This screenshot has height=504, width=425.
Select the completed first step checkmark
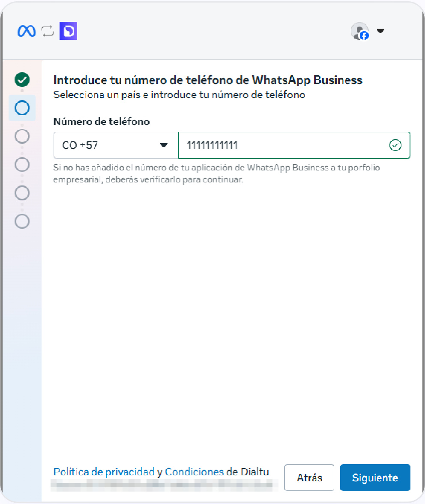point(22,79)
